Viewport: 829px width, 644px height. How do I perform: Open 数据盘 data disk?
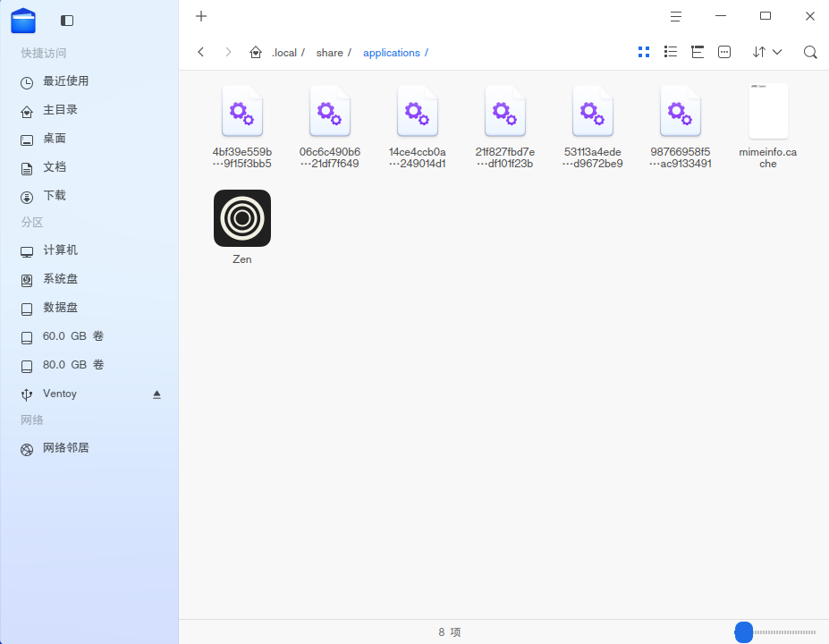coord(89,307)
